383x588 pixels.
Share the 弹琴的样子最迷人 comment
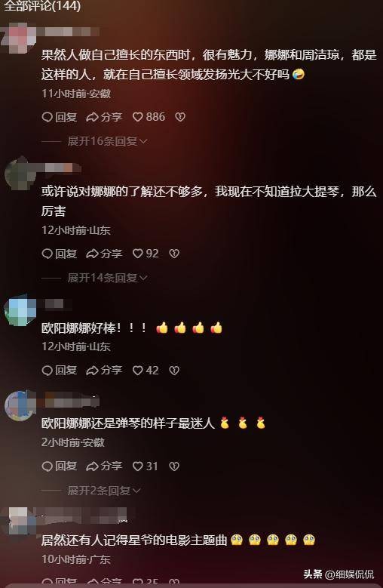click(104, 466)
